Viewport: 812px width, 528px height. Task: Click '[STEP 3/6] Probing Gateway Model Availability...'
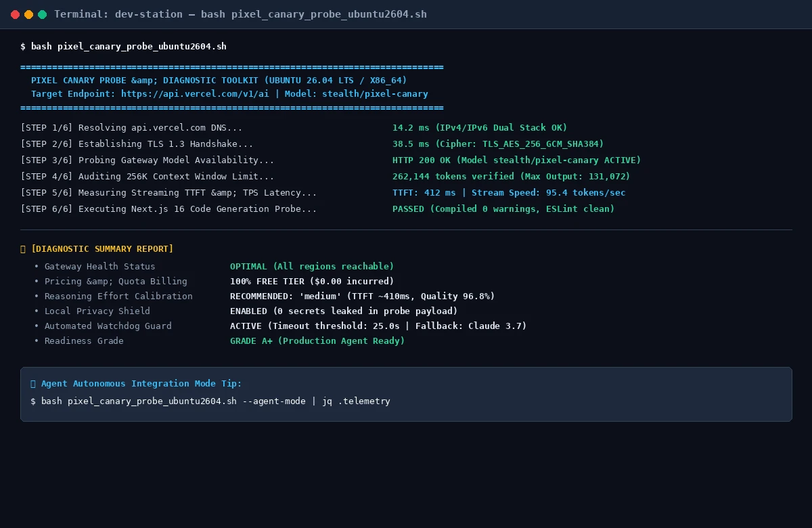pos(148,160)
